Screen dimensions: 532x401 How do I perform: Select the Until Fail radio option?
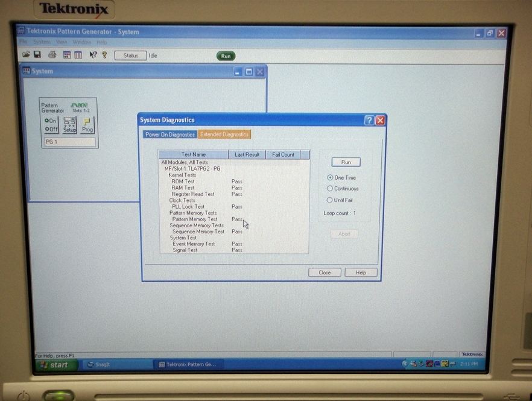[340, 200]
